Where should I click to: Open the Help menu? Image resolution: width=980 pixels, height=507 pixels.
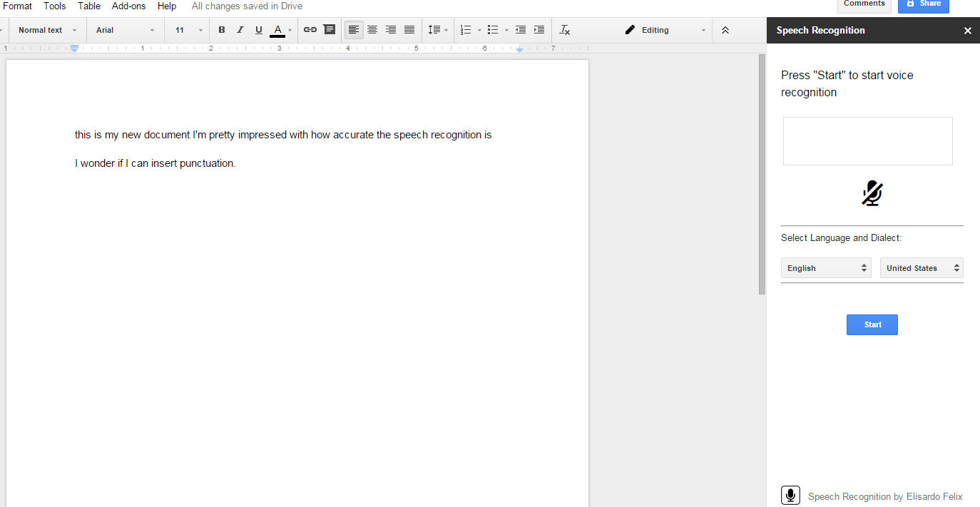(167, 6)
